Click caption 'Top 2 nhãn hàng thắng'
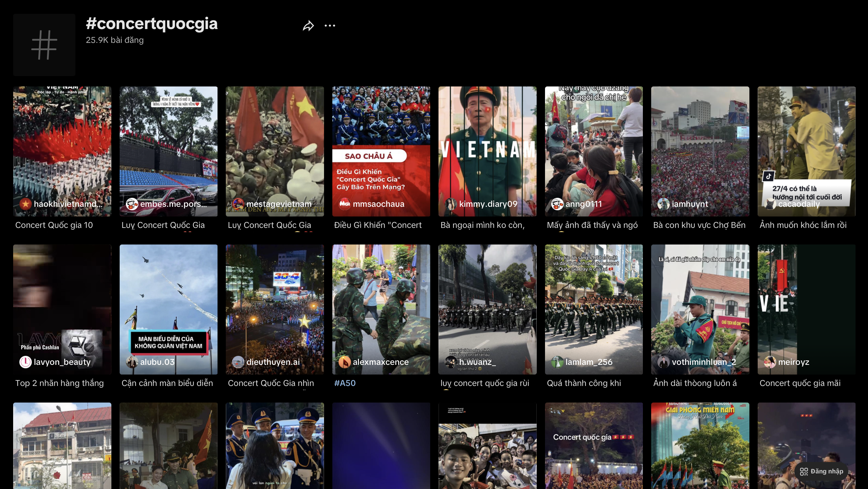The image size is (868, 489). pos(59,383)
